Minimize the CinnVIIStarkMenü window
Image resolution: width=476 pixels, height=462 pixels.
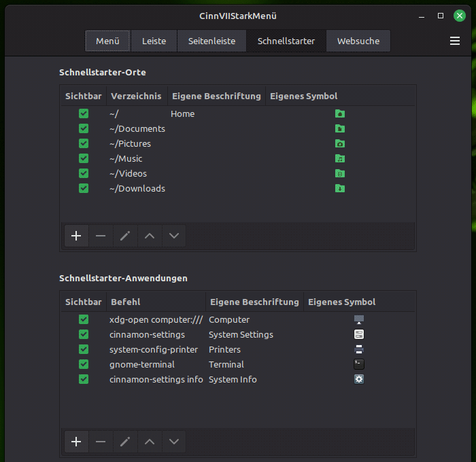[x=422, y=17]
